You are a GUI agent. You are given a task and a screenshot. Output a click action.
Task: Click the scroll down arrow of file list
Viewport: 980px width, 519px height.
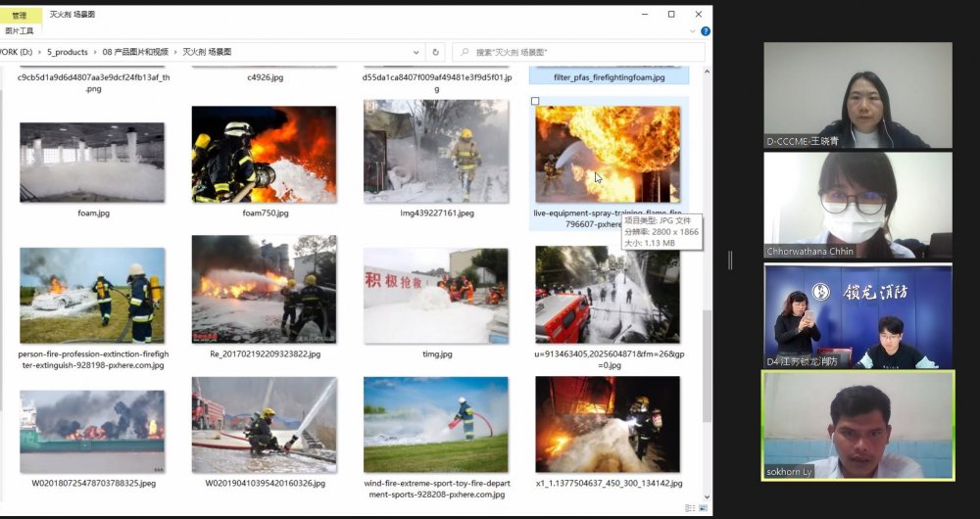(x=708, y=497)
